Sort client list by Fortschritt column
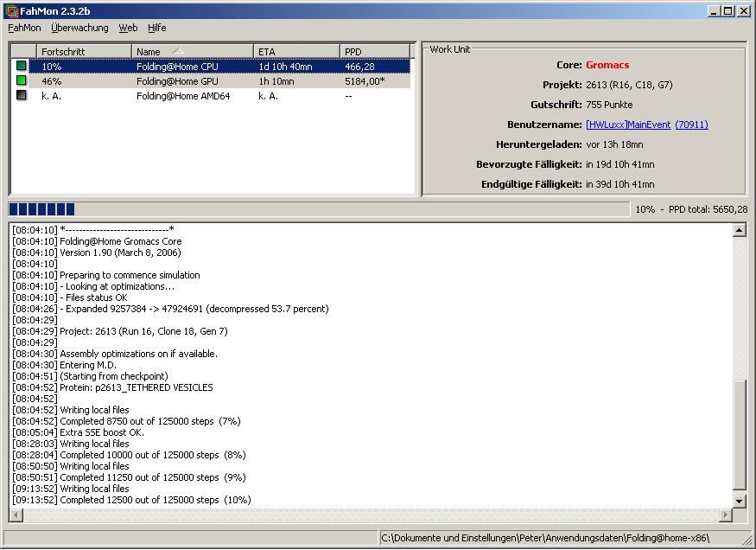Screen dimensions: 756x550 (x=85, y=51)
